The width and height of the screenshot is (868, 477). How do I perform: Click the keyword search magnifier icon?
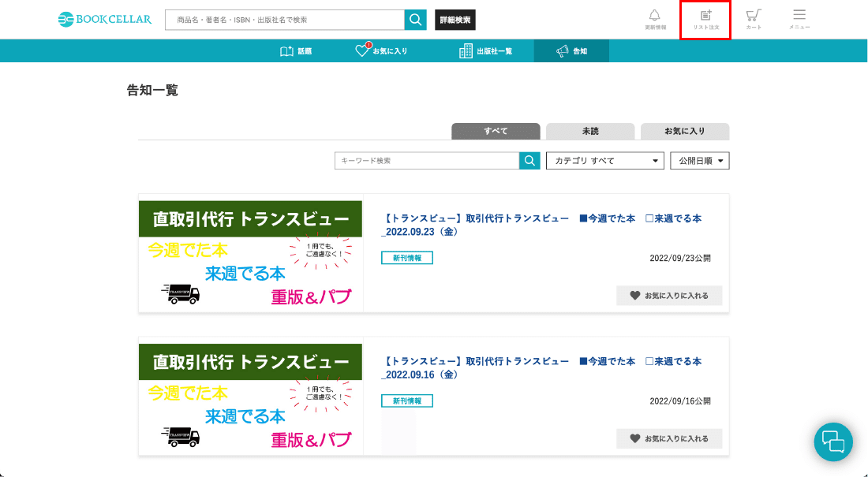coord(529,160)
